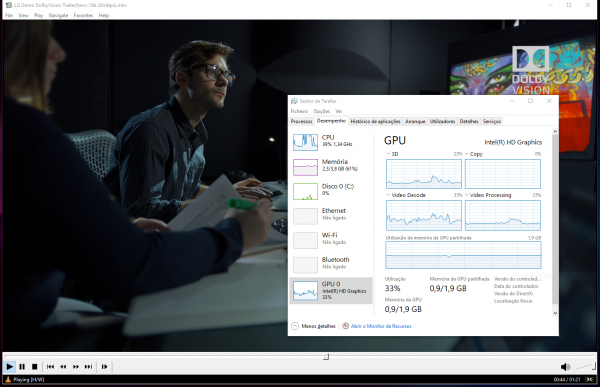
Task: Open the media player Favorites menu
Action: 83,15
